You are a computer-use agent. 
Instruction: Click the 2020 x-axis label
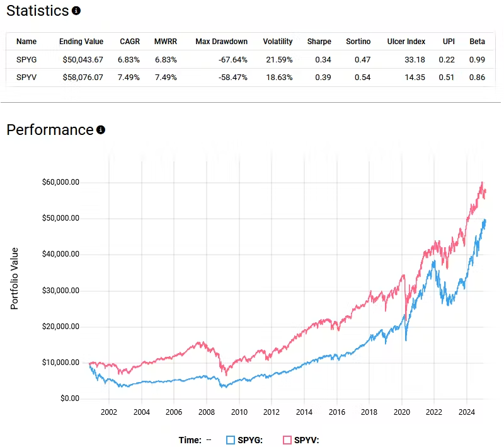(x=402, y=412)
